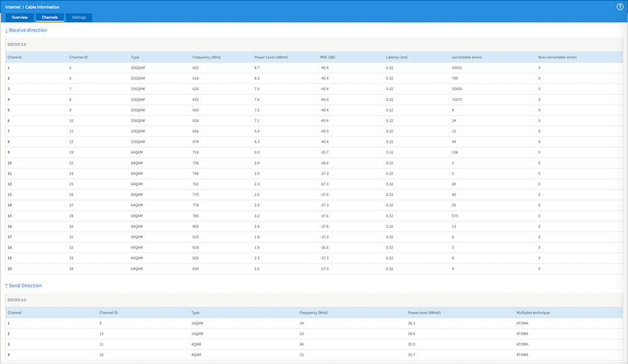Click the Receive direction heading
The height and width of the screenshot is (364, 628).
point(26,30)
